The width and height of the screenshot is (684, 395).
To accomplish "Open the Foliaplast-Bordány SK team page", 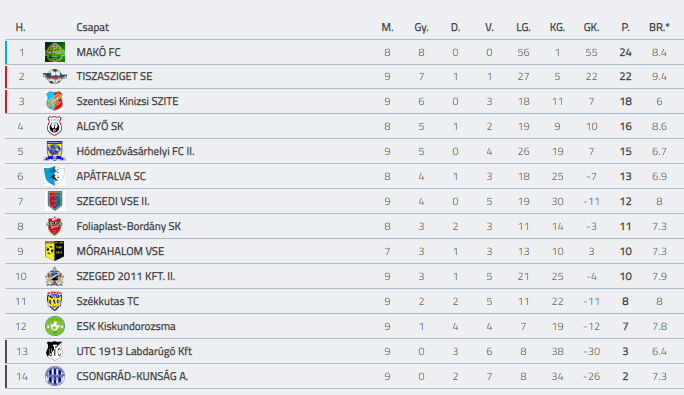I will click(x=129, y=227).
